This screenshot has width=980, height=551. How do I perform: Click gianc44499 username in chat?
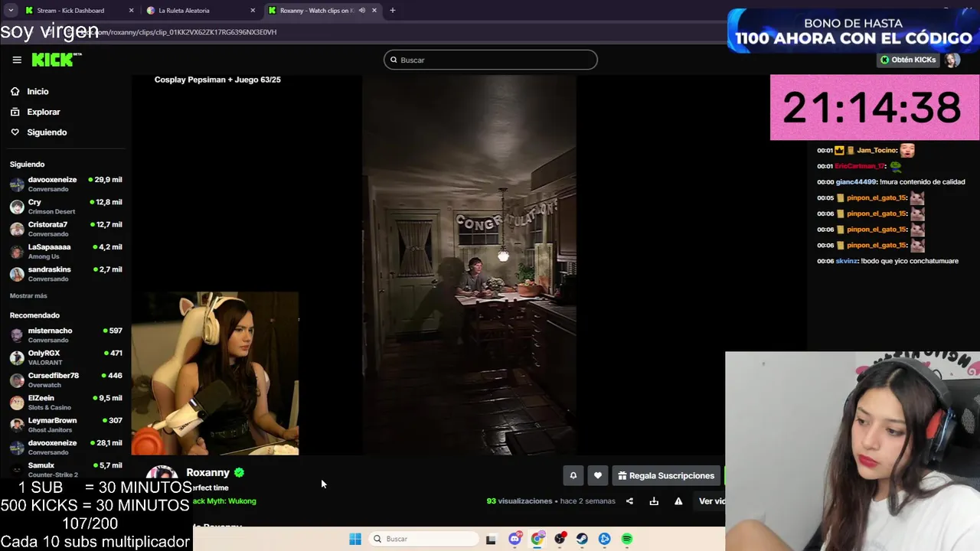point(856,182)
